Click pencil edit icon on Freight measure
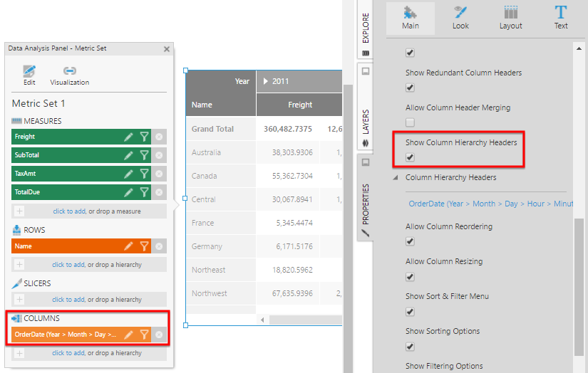588x373 pixels. (x=129, y=137)
